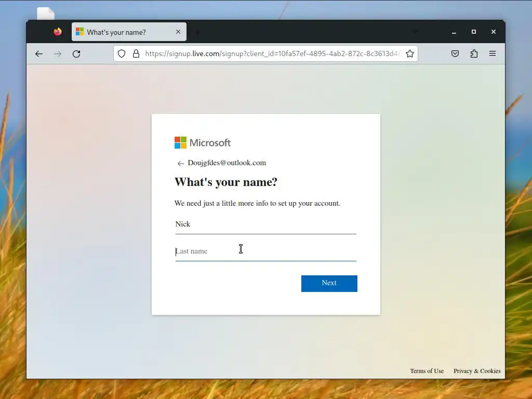Maximize the Firefox window
The image size is (532, 399).
point(474,32)
